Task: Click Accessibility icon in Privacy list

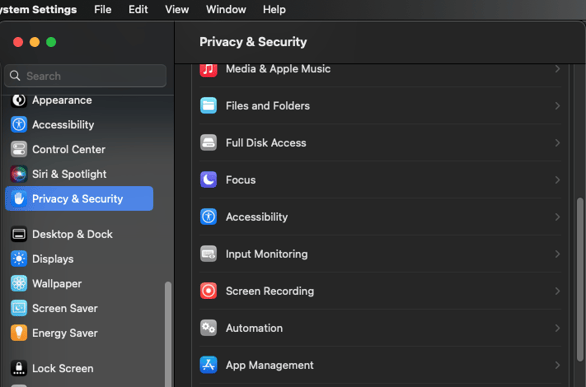Action: tap(208, 217)
